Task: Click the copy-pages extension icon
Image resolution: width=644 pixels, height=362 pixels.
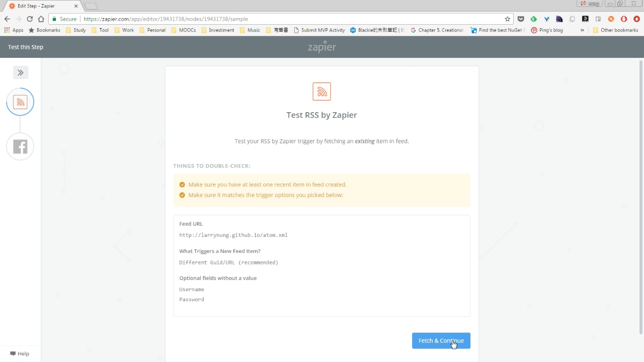Action: coord(572,19)
